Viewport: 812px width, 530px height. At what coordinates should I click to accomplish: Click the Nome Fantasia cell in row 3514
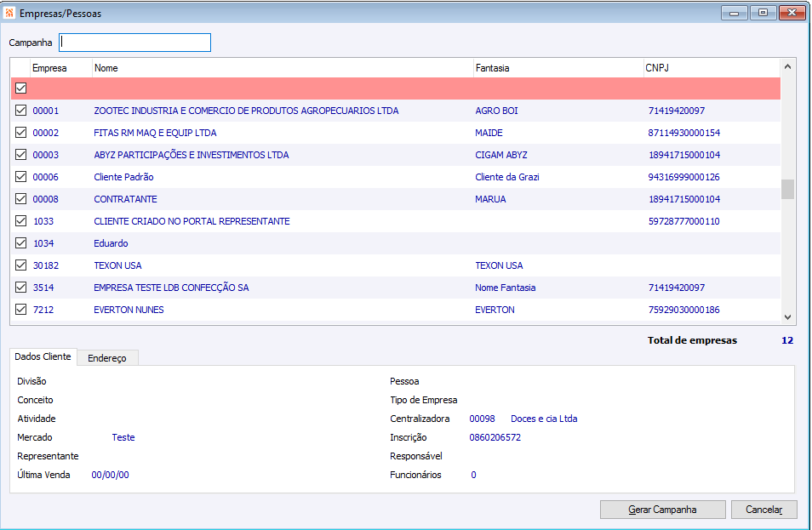coord(506,288)
